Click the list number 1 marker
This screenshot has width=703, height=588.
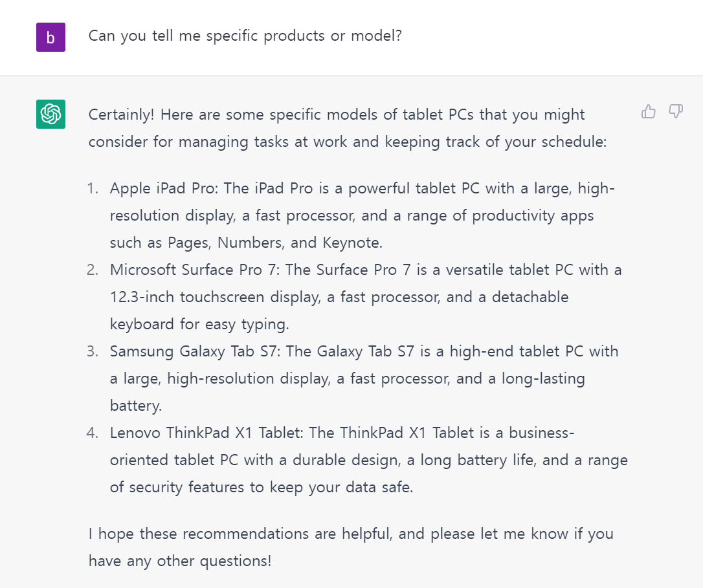pos(93,189)
